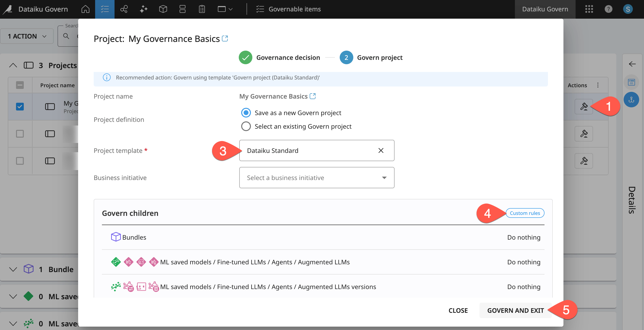Click the gavel action icon in first row
This screenshot has height=330, width=644.
click(x=584, y=107)
